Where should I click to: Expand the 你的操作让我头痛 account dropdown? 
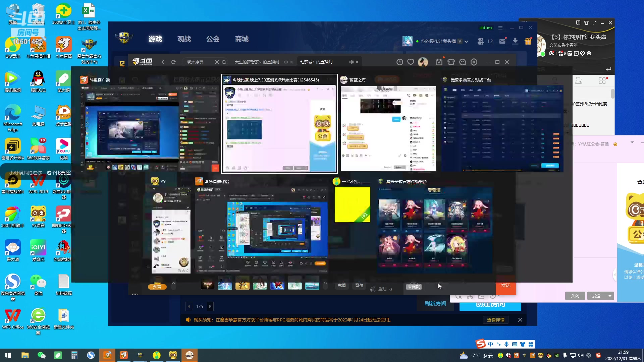[x=466, y=42]
